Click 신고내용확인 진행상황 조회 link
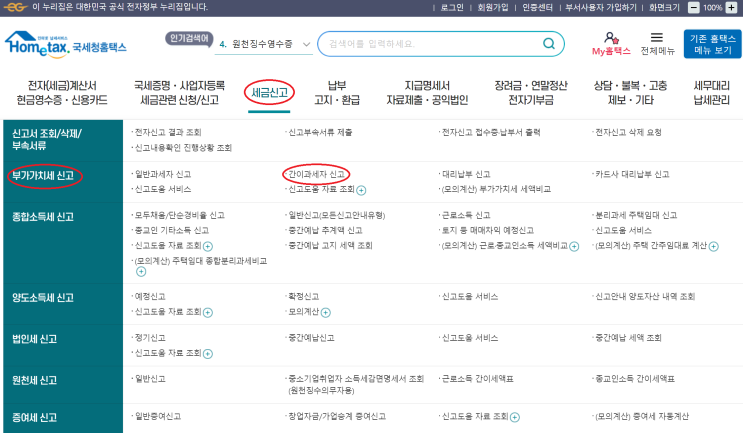 click(x=183, y=148)
